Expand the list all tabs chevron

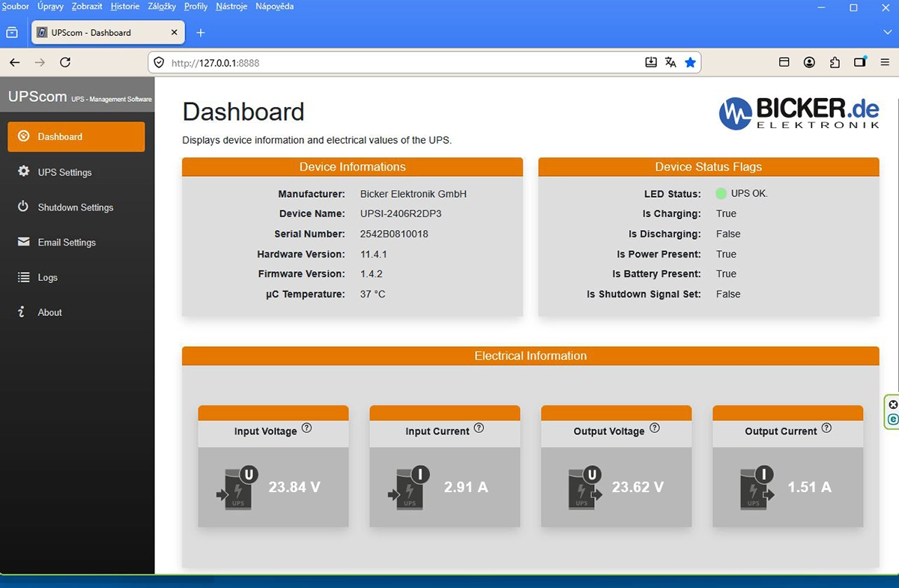(888, 33)
